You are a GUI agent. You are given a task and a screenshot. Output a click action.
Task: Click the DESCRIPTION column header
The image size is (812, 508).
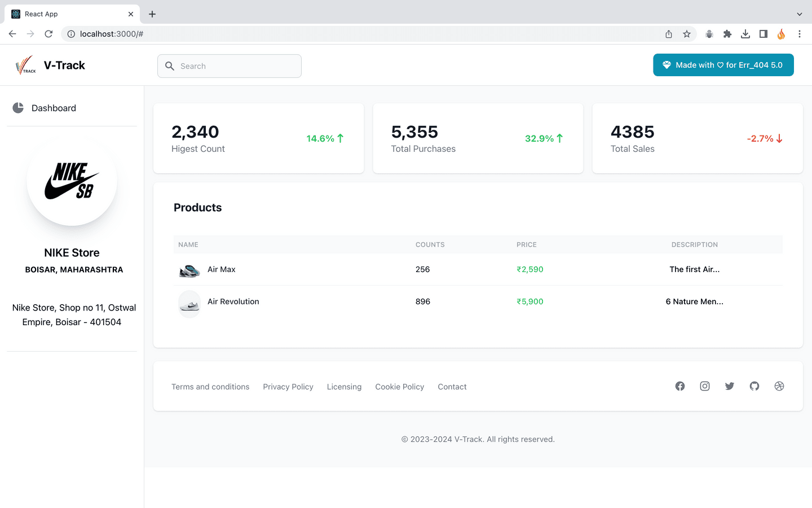pyautogui.click(x=695, y=244)
